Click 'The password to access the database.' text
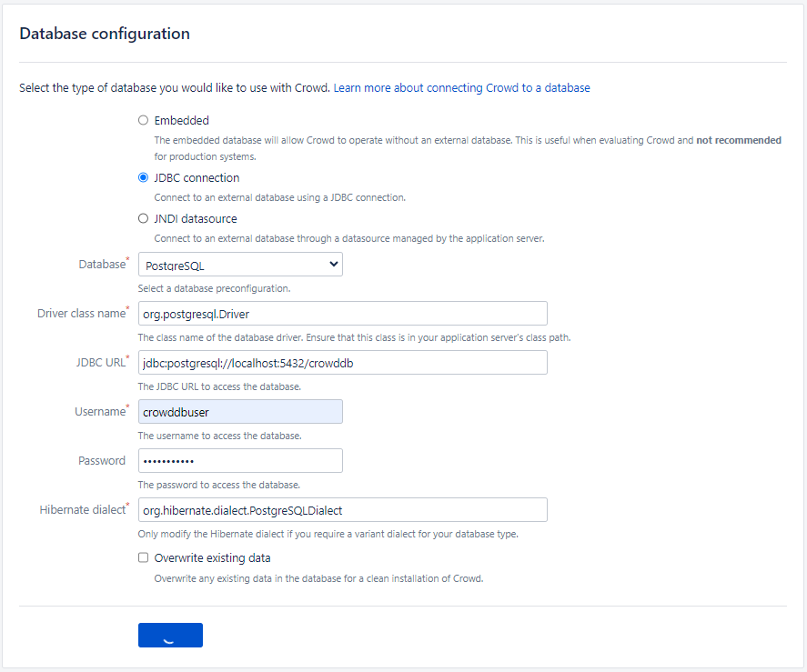 218,486
